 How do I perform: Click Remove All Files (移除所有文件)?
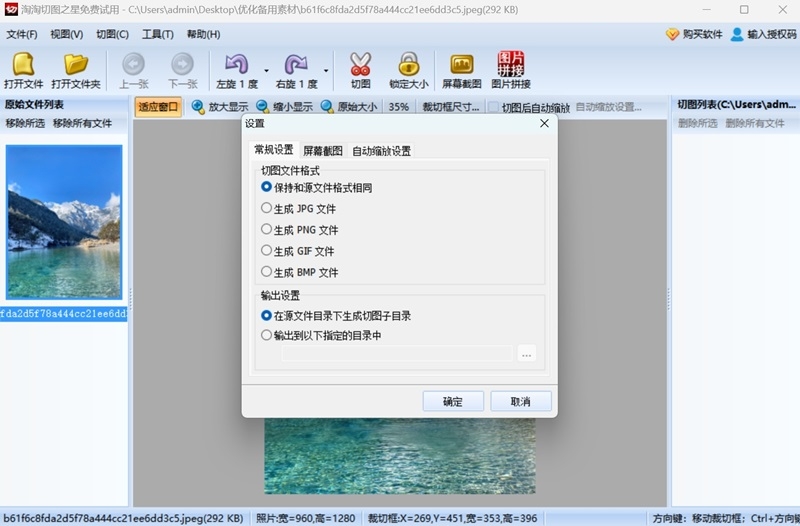(82, 123)
